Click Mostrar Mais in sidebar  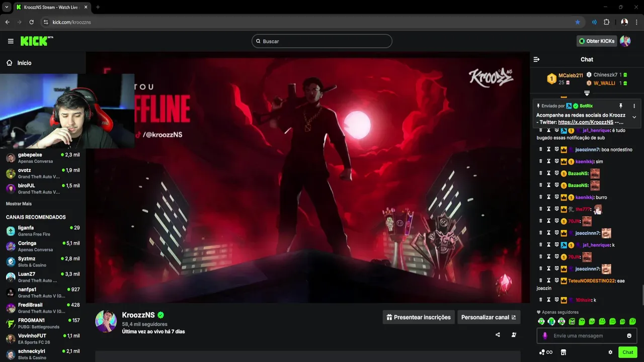point(19,204)
